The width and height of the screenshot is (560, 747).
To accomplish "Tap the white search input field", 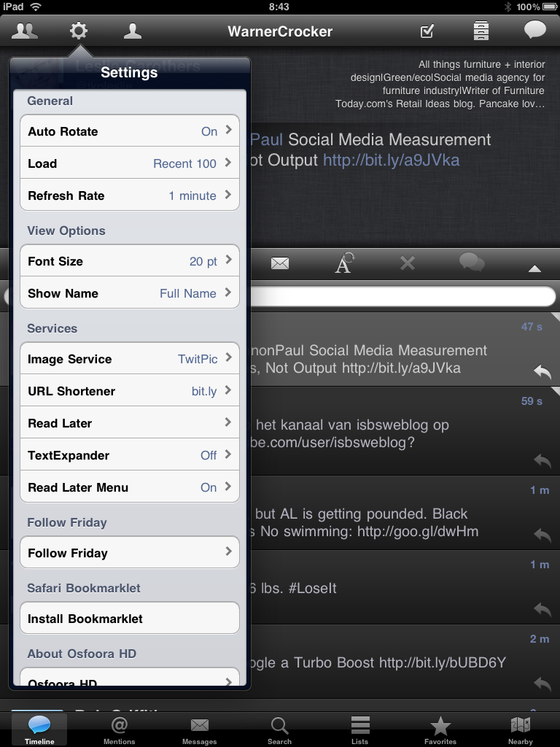I will 402,296.
